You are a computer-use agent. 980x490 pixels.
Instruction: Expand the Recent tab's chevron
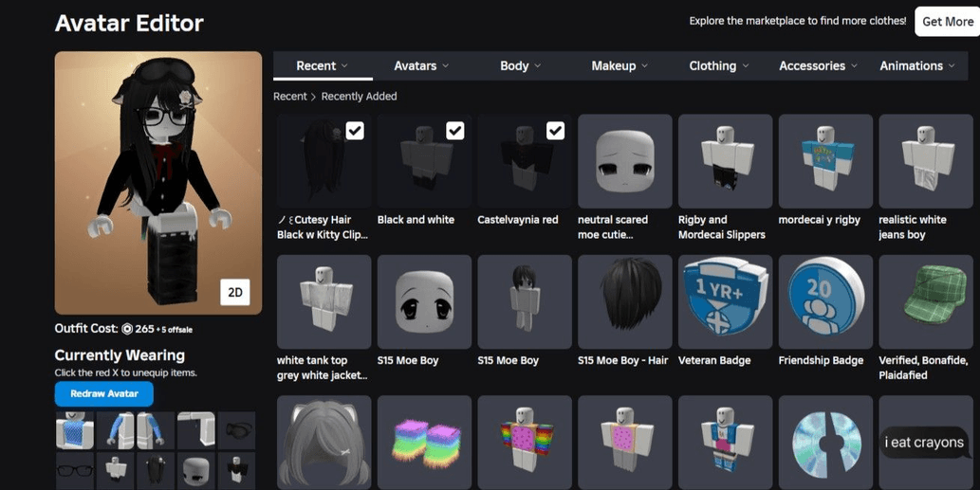click(344, 65)
